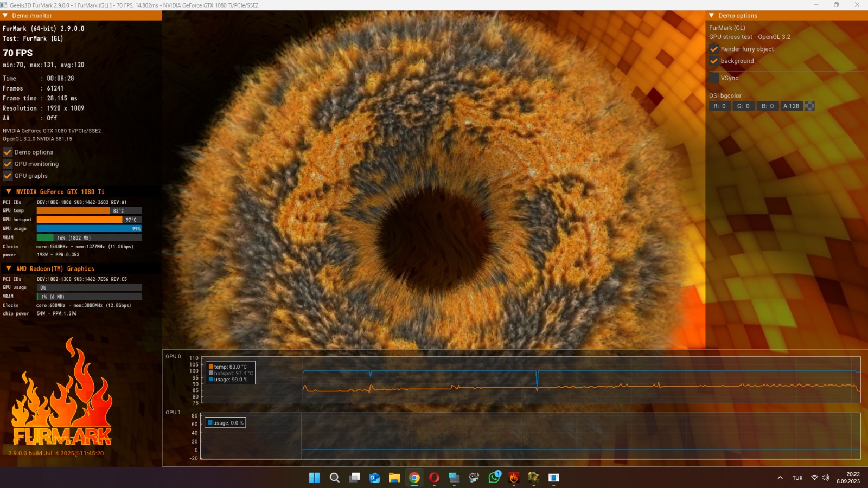This screenshot has width=868, height=488.
Task: Click the GPU stress test - OpenGL 3.2 label
Action: pyautogui.click(x=750, y=37)
